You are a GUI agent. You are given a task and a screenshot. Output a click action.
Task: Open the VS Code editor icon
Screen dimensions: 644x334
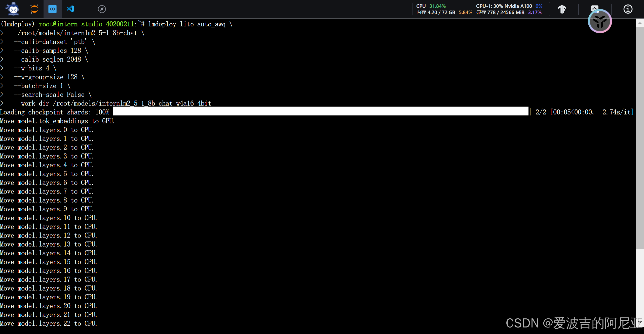[x=70, y=9]
